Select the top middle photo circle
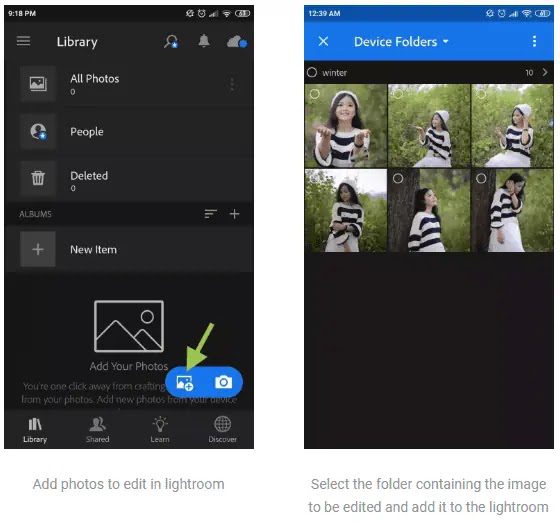 398,94
